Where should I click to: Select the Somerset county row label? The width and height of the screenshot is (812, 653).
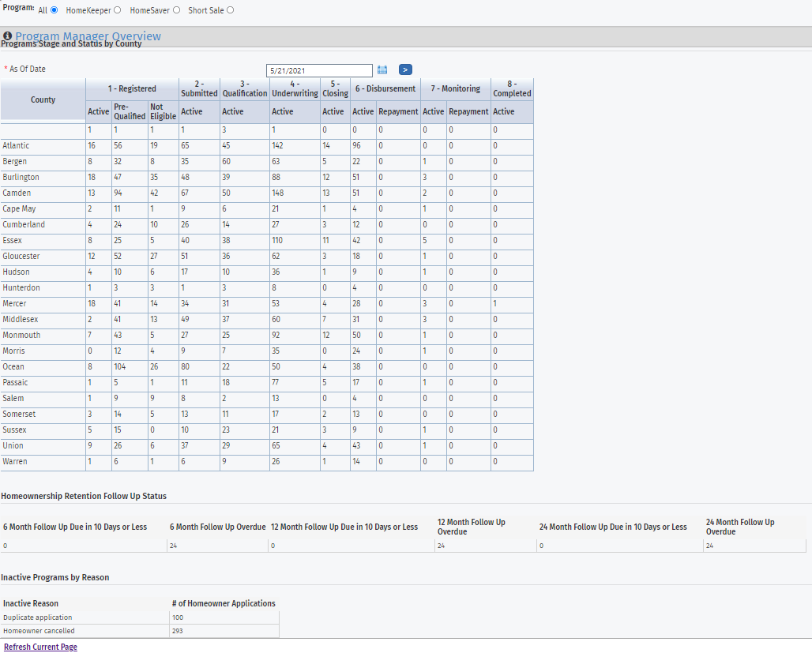[x=19, y=415]
